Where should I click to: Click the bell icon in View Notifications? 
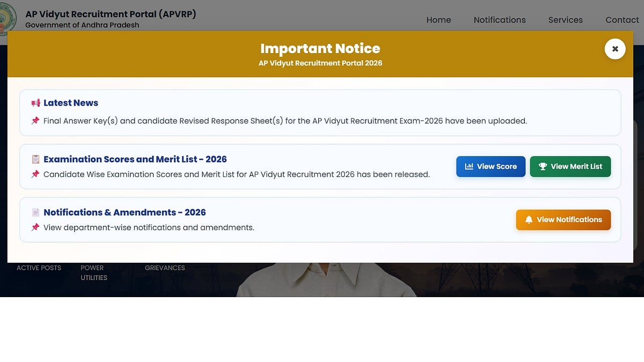tap(529, 219)
